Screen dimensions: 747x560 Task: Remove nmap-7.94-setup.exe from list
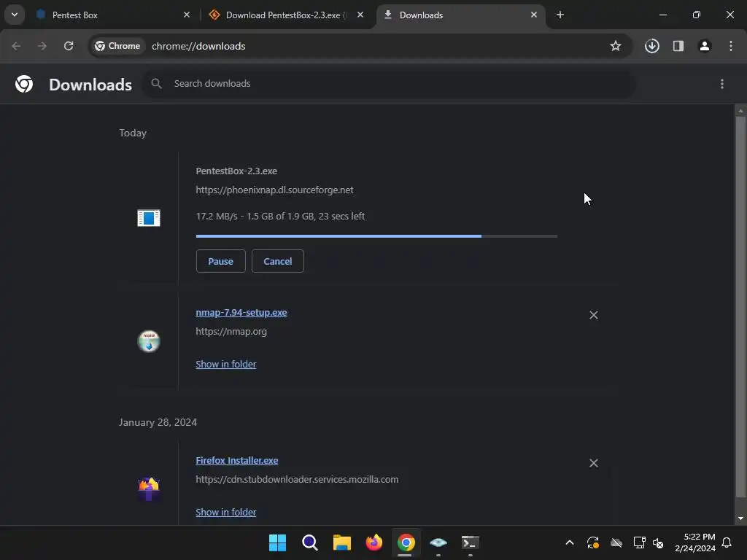[594, 315]
